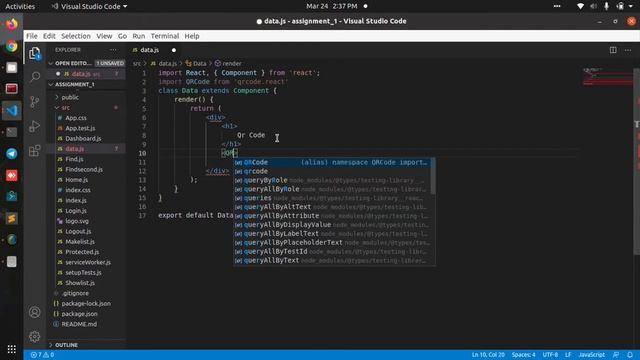The width and height of the screenshot is (640, 360).
Task: Open the View menu
Action: tap(104, 36)
